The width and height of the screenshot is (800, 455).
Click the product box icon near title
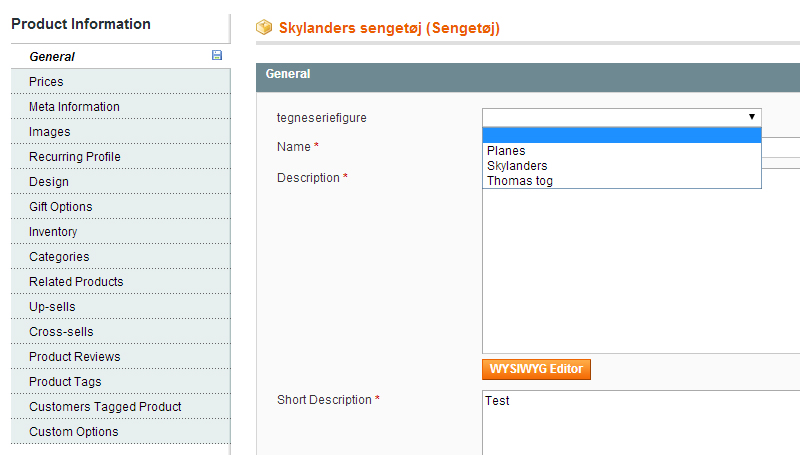(264, 27)
